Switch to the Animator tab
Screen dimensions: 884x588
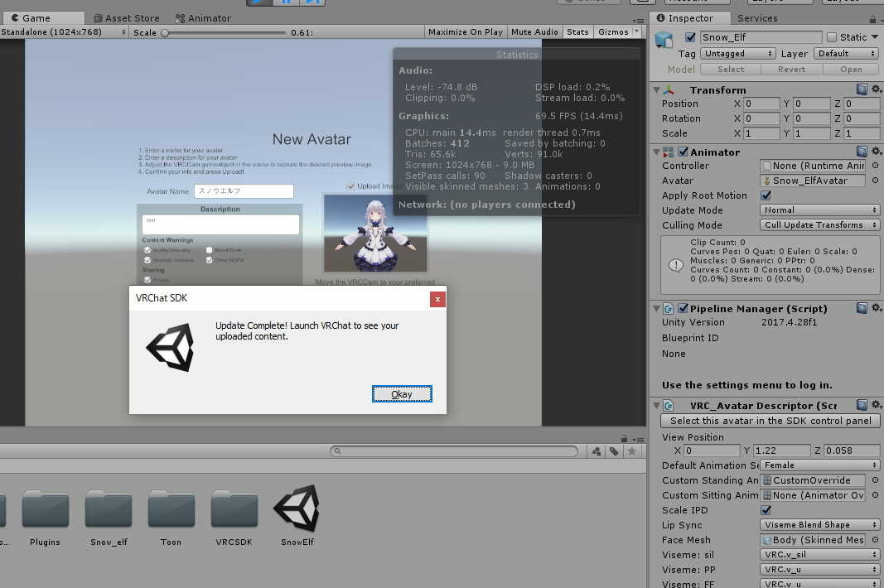coord(203,18)
